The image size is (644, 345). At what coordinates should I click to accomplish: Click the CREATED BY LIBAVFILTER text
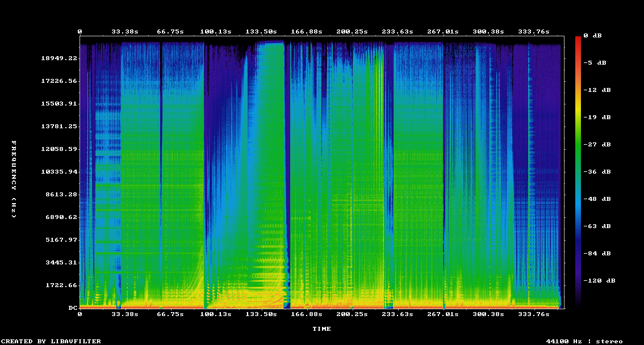click(x=51, y=342)
